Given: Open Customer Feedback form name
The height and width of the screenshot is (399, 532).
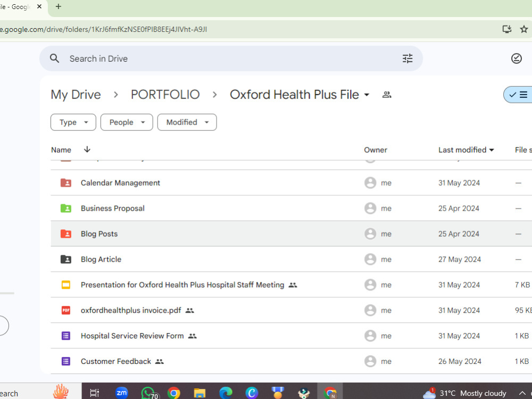Looking at the screenshot, I should click(x=115, y=361).
